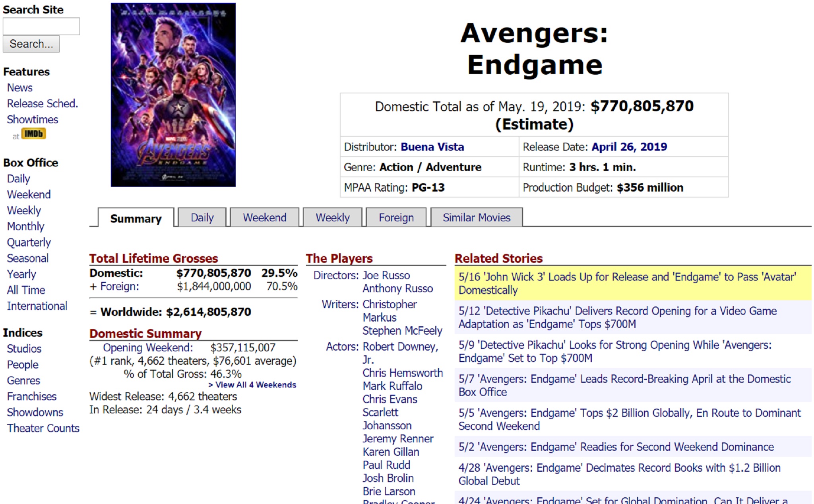Open the Showtimes link
The width and height of the screenshot is (814, 504).
[x=33, y=119]
